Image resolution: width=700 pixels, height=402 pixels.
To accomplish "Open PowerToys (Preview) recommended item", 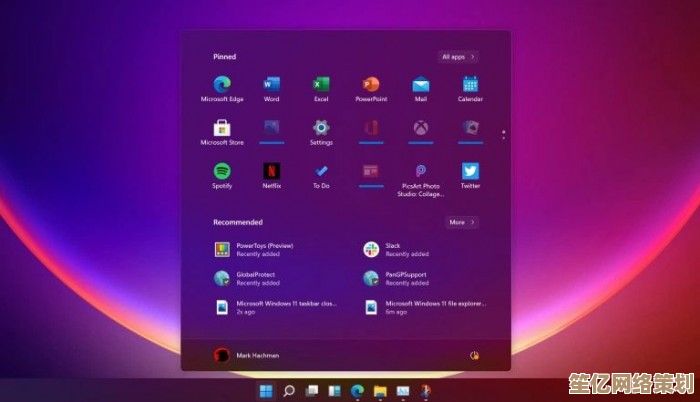I will point(254,249).
